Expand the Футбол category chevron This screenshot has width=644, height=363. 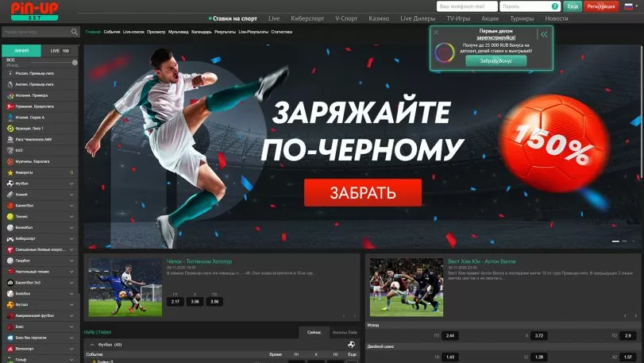pyautogui.click(x=71, y=183)
